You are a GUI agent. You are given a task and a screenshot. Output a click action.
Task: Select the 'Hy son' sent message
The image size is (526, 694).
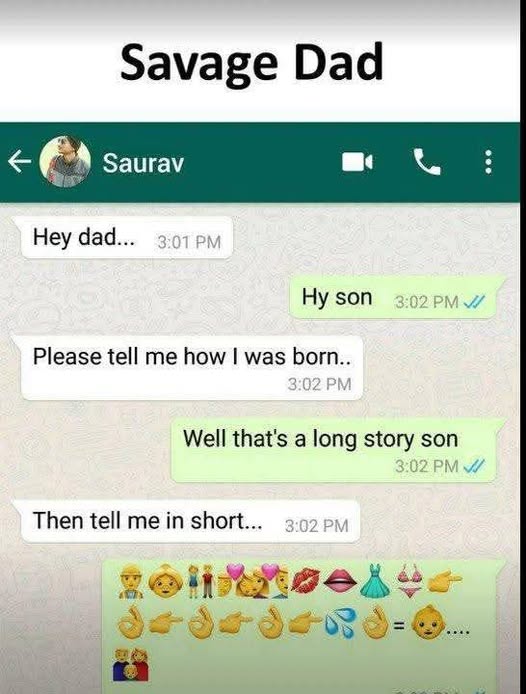pos(397,297)
